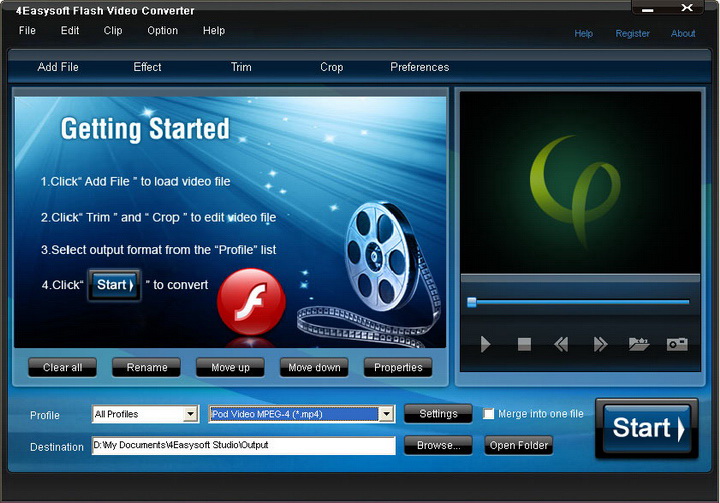Viewport: 720px width, 503px height.
Task: Expand the All Profiles dropdown
Action: point(191,414)
